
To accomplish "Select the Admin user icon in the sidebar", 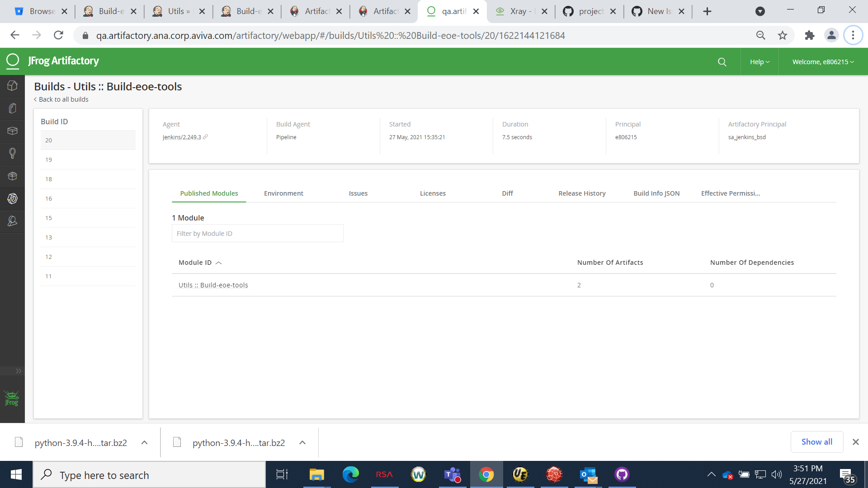I will coord(12,221).
